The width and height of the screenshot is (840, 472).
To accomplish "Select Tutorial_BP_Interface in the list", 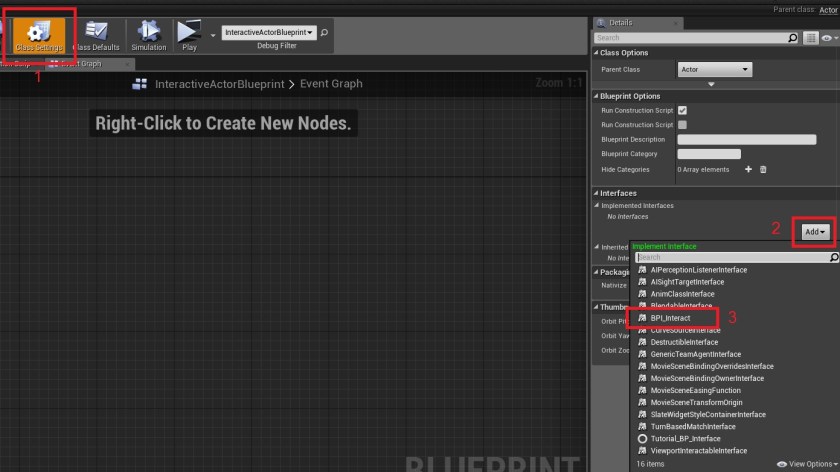I will (x=684, y=439).
